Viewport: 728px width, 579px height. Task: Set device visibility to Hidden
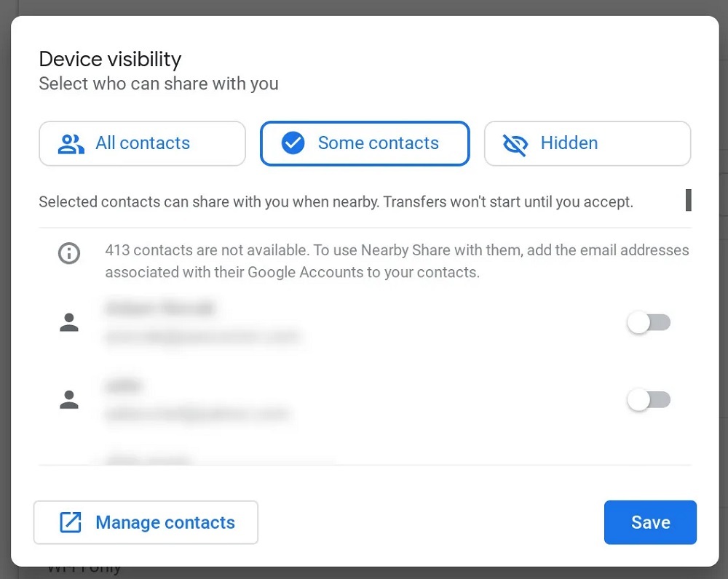(x=587, y=143)
